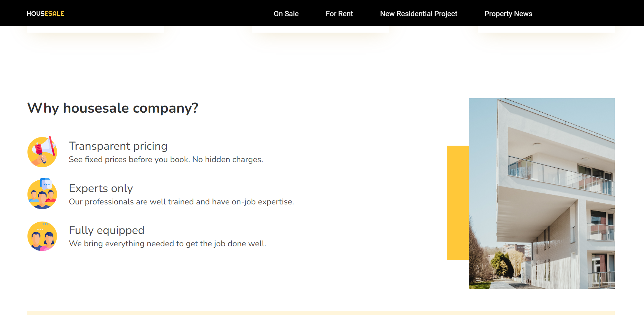Select the Experts only heading
This screenshot has width=644, height=315.
click(x=101, y=188)
